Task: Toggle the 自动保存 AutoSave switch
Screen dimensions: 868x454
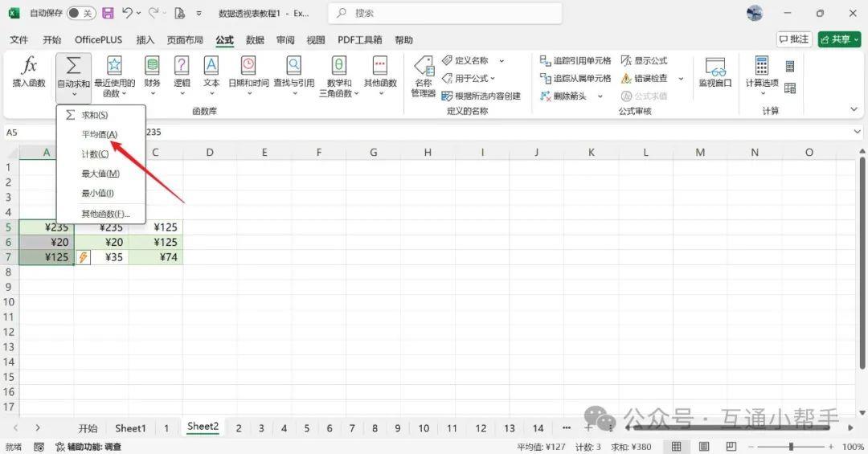Action: click(x=80, y=14)
